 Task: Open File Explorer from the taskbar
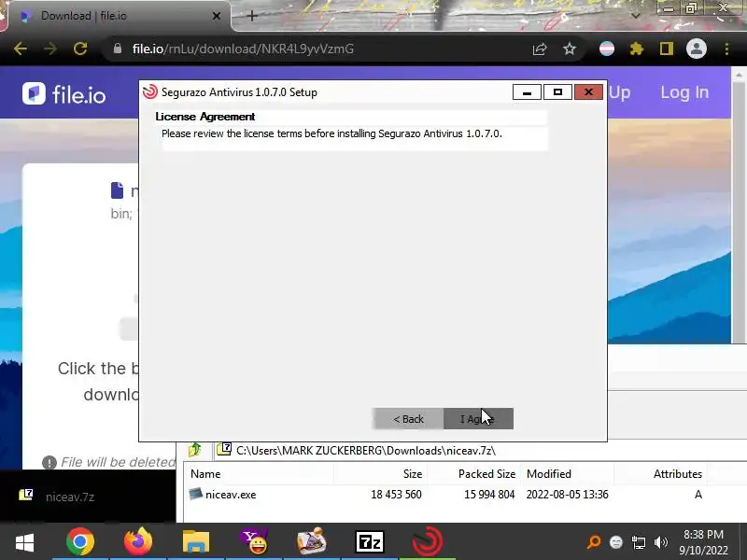[196, 542]
